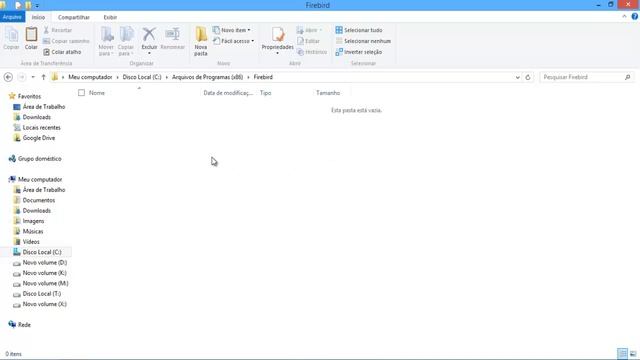Image resolution: width=640 pixels, height=360 pixels.
Task: Sort by Tipo column header
Action: click(265, 93)
